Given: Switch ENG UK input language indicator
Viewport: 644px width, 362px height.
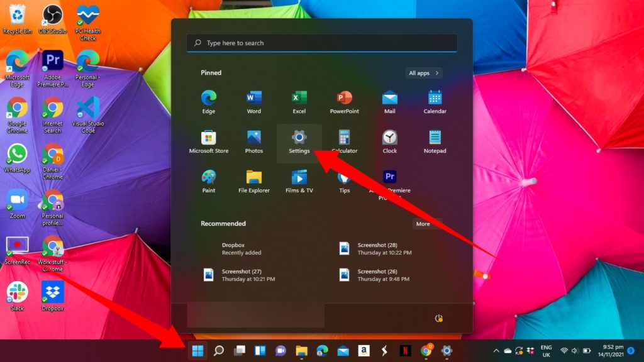Looking at the screenshot, I should 546,351.
